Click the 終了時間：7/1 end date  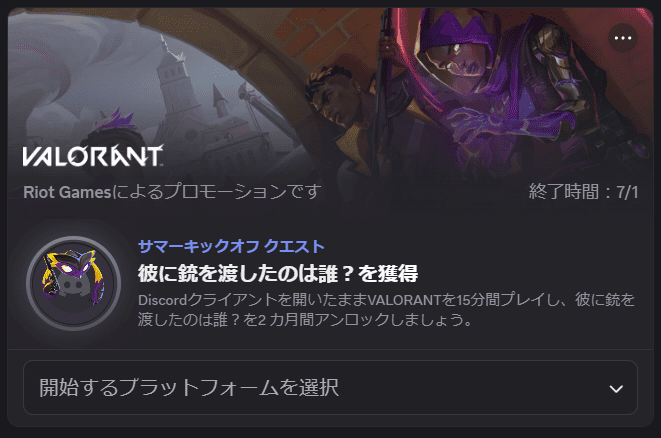coord(583,192)
